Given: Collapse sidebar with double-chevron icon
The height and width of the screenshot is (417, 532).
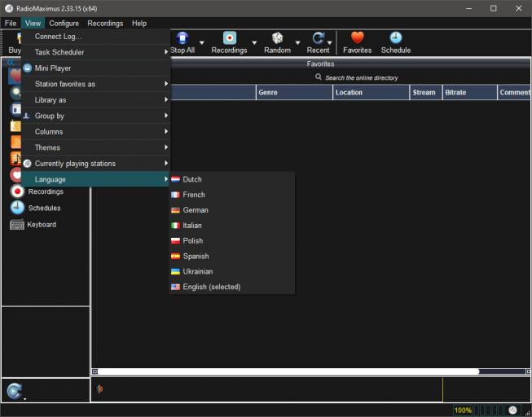Looking at the screenshot, I should (10, 63).
